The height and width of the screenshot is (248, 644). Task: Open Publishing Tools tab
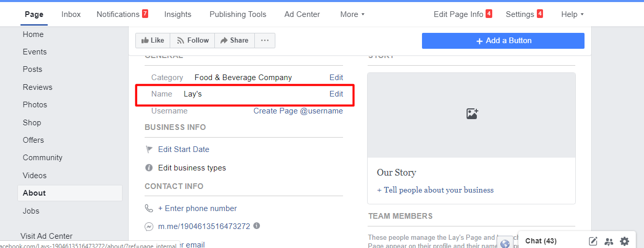click(x=238, y=14)
